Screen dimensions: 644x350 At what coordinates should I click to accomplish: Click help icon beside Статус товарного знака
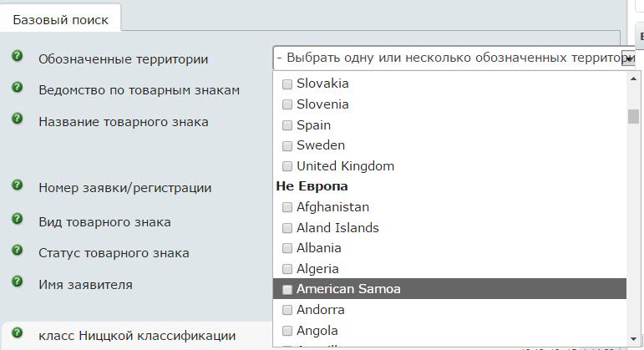[x=17, y=250]
